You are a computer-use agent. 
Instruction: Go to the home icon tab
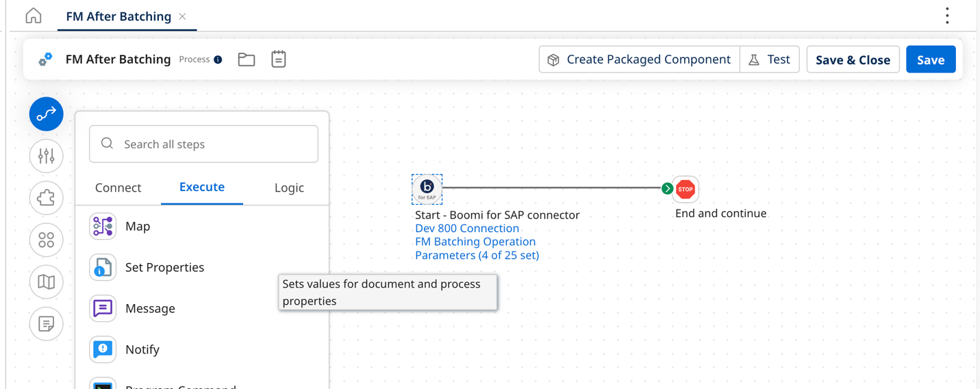[34, 15]
